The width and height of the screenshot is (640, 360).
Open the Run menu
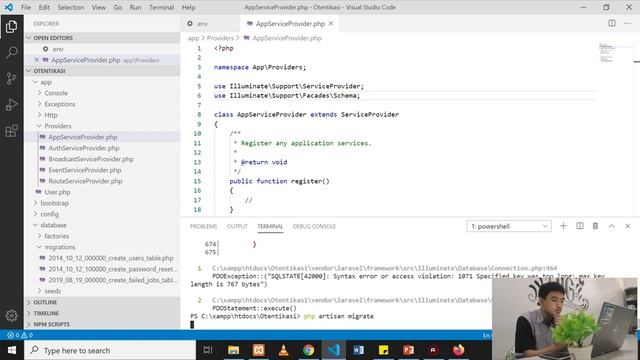pos(135,7)
